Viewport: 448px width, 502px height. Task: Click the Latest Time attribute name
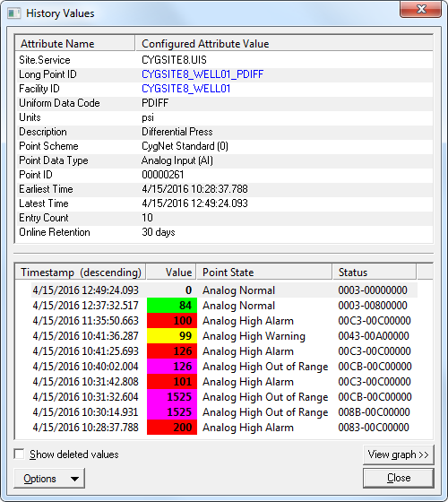tap(44, 203)
